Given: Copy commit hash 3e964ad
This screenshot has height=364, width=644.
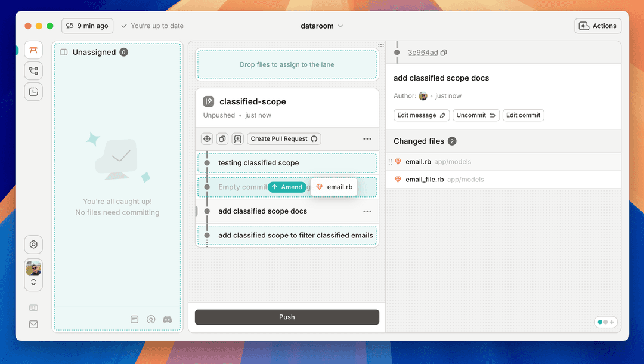Looking at the screenshot, I should (x=444, y=53).
